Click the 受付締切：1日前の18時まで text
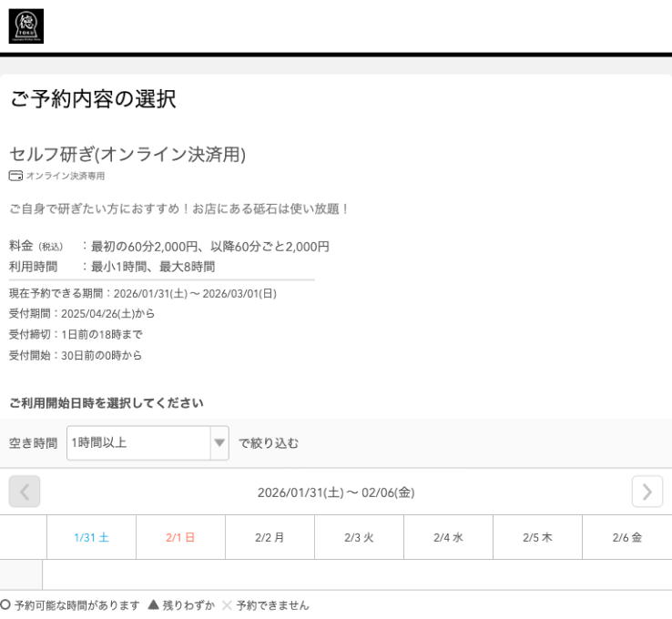The height and width of the screenshot is (619, 672). pos(76,334)
